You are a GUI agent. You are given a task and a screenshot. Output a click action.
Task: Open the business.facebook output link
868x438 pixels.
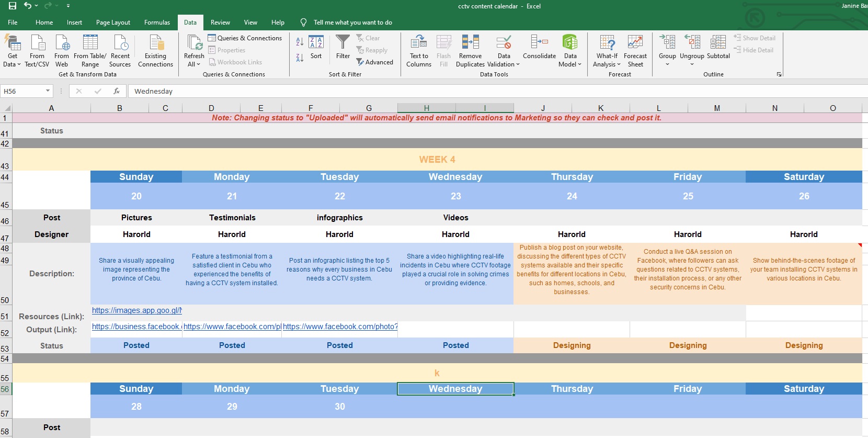click(x=137, y=327)
